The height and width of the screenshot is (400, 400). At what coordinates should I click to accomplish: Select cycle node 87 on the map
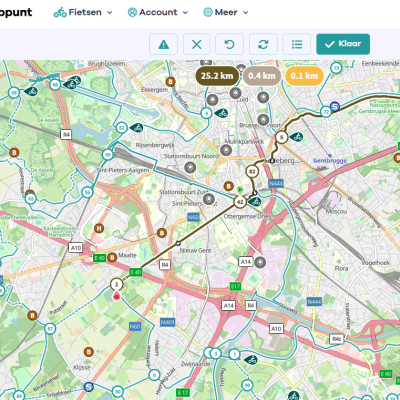(50, 329)
